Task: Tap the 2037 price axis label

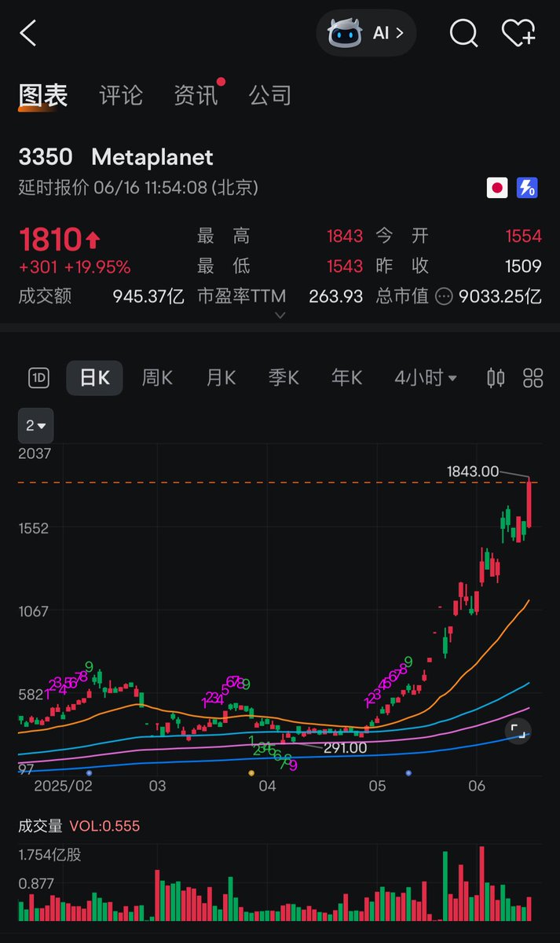Action: tap(35, 453)
